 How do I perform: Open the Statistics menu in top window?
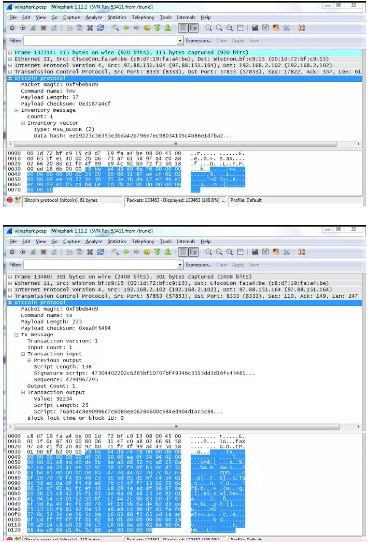[117, 17]
